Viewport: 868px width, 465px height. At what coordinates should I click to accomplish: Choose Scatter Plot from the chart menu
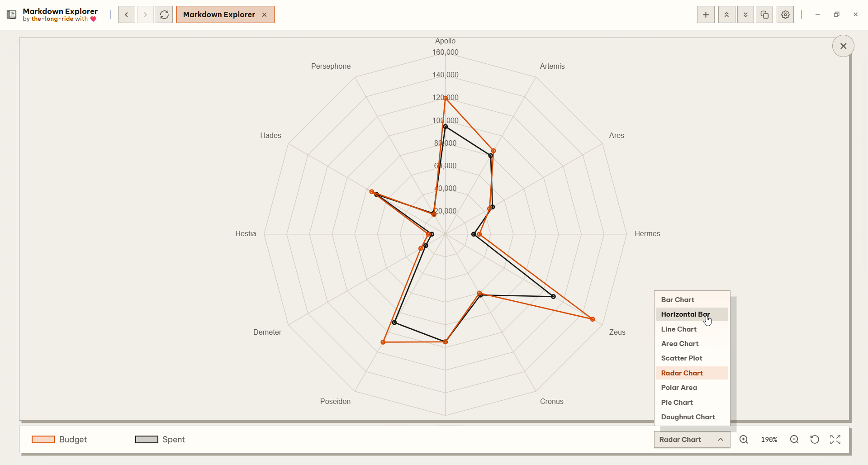(692, 358)
